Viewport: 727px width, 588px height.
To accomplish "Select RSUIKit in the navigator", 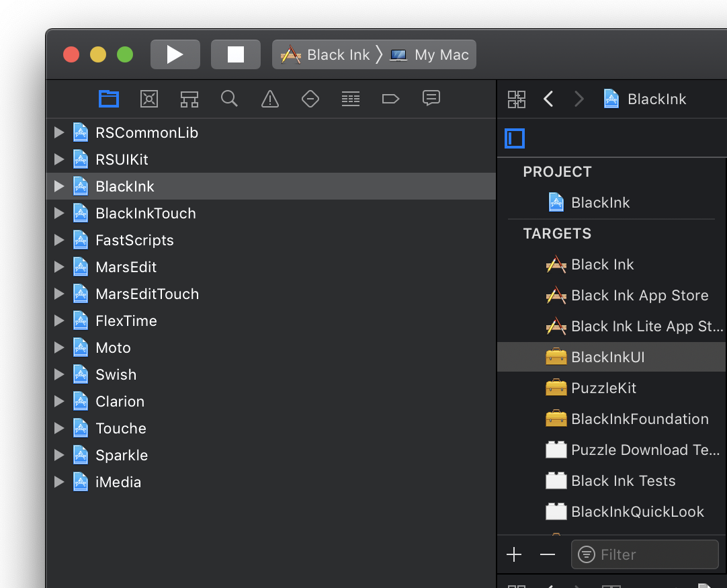I will 271,159.
